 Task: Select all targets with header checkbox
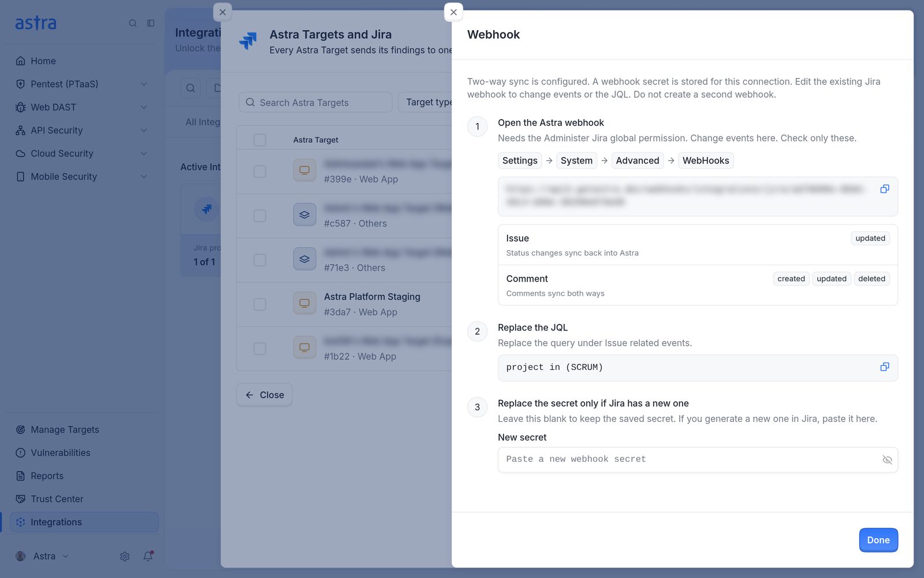tap(260, 140)
